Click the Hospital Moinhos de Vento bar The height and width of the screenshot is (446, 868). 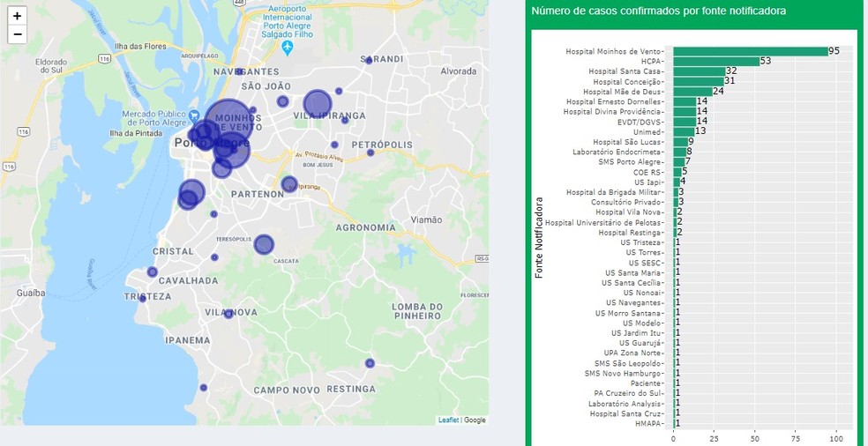point(751,51)
